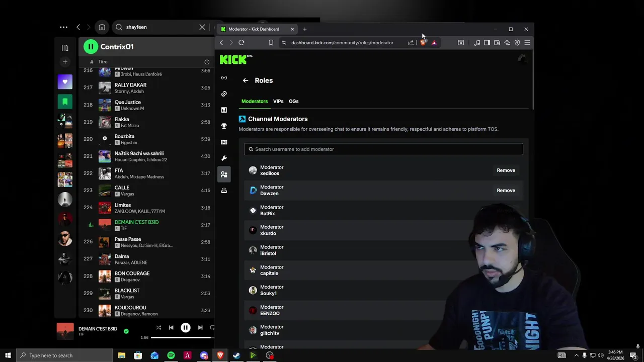Viewport: 644px width, 362px height.
Task: Open Spotify Home
Action: [102, 27]
